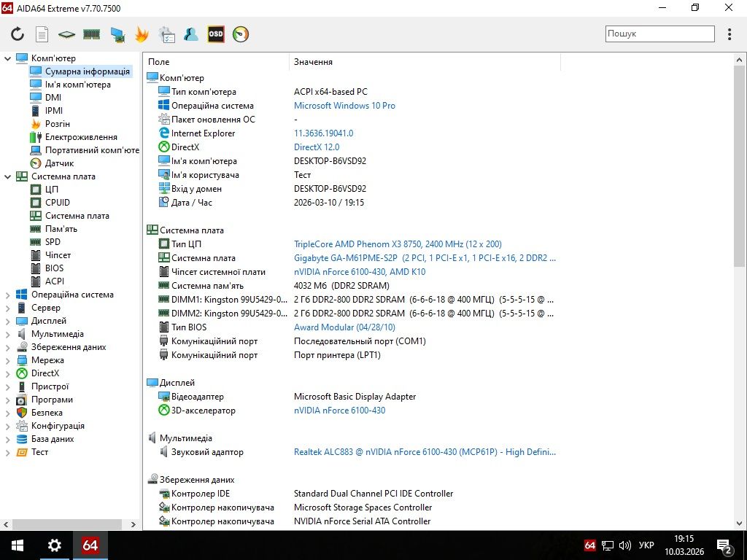The height and width of the screenshot is (560, 747).
Task: Select Розгін tree item
Action: point(57,124)
